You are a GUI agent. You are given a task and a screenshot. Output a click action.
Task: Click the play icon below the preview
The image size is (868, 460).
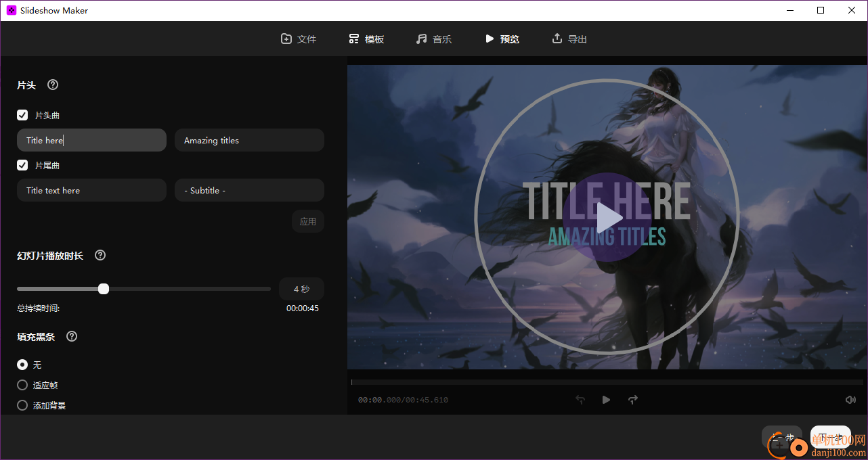tap(606, 400)
